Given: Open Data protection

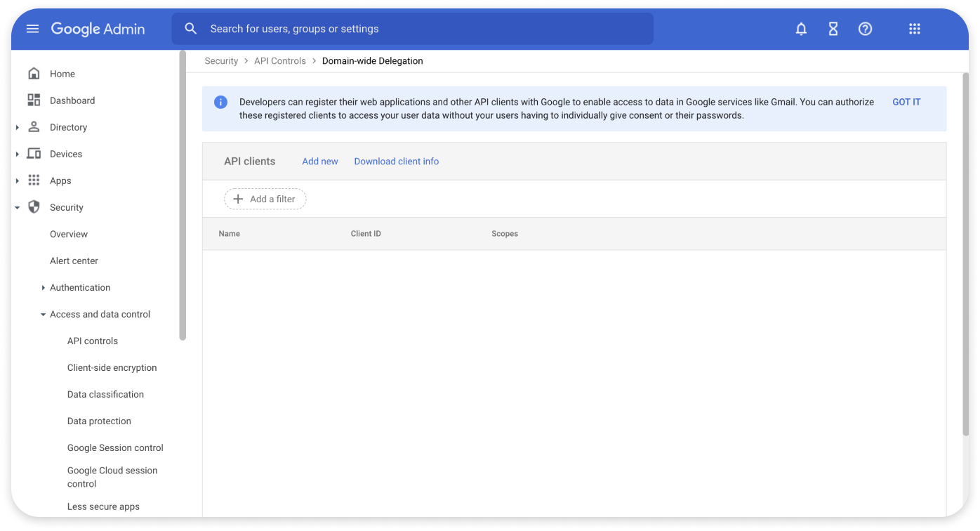Looking at the screenshot, I should (x=99, y=421).
